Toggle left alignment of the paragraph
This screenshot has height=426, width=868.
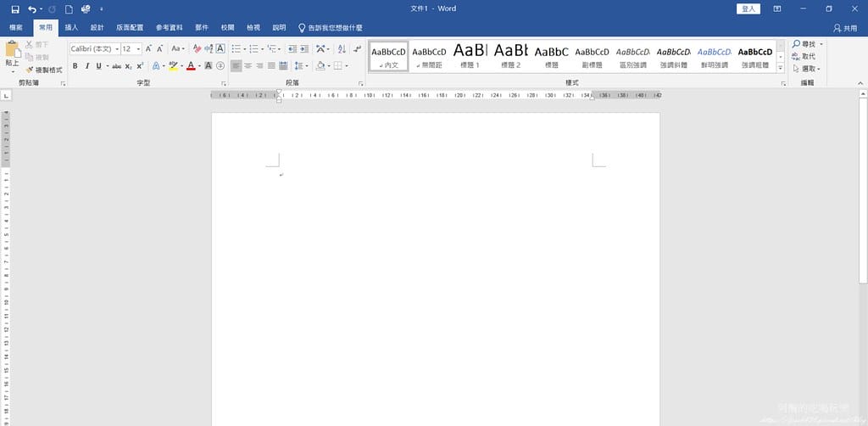[236, 66]
